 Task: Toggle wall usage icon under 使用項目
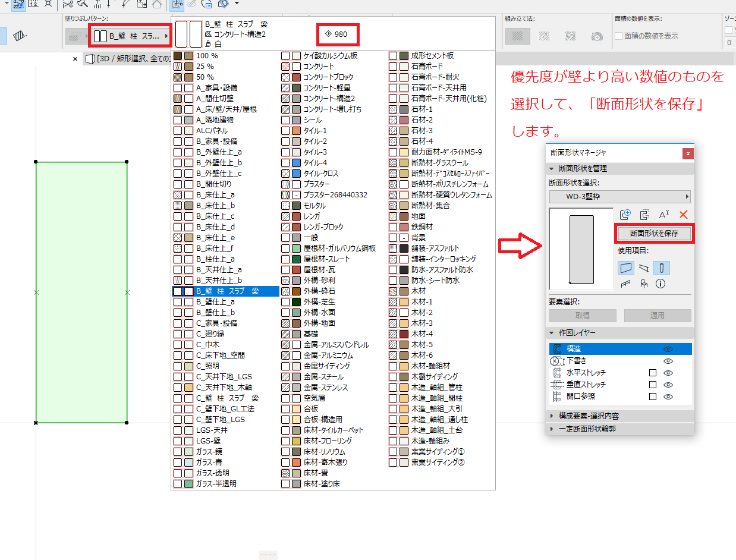point(625,268)
